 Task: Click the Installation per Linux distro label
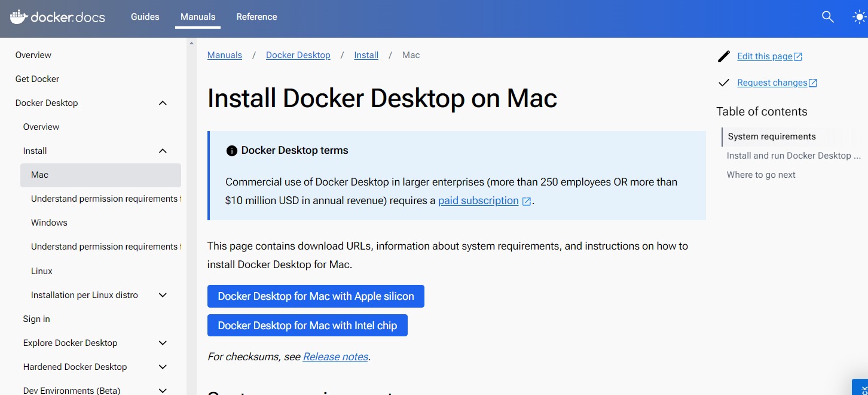pos(84,295)
